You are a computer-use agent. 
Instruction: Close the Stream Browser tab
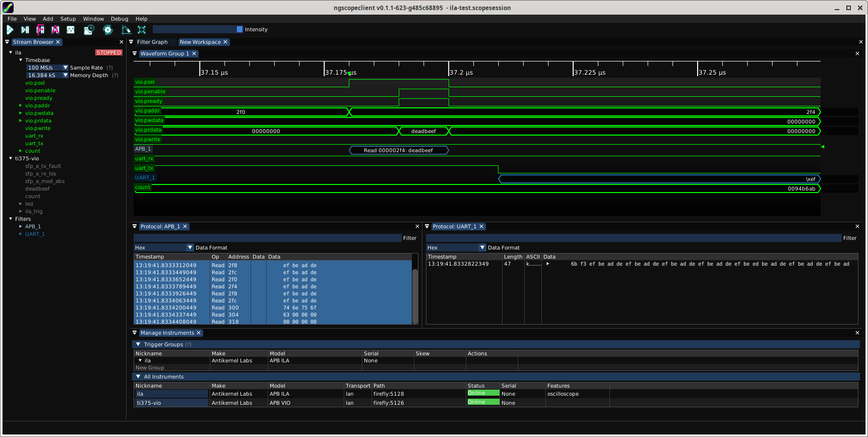58,42
